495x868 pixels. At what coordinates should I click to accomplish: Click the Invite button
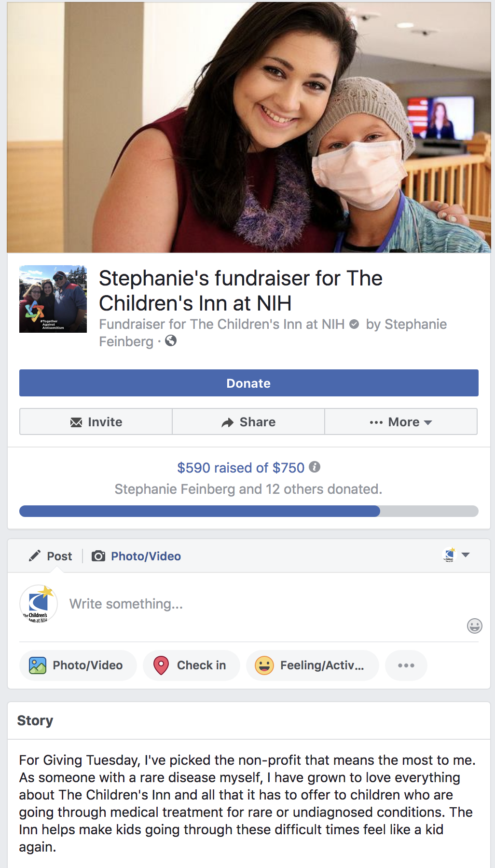(x=96, y=422)
